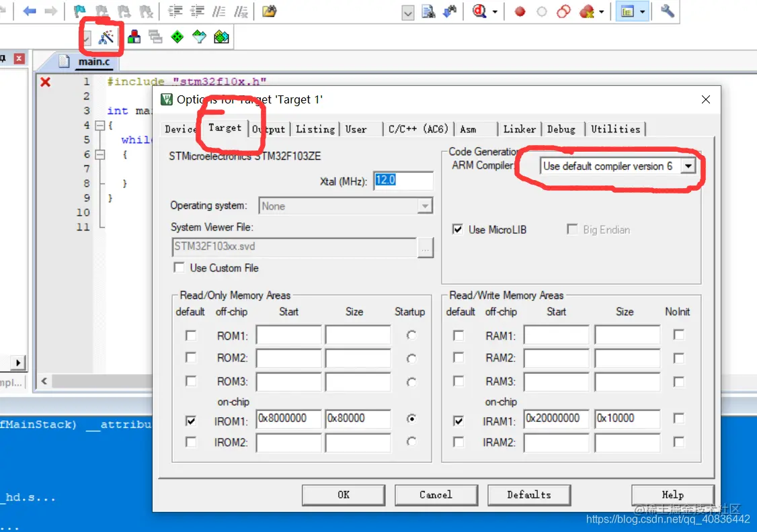The height and width of the screenshot is (532, 757).
Task: Click the Defaults button
Action: [x=529, y=495]
